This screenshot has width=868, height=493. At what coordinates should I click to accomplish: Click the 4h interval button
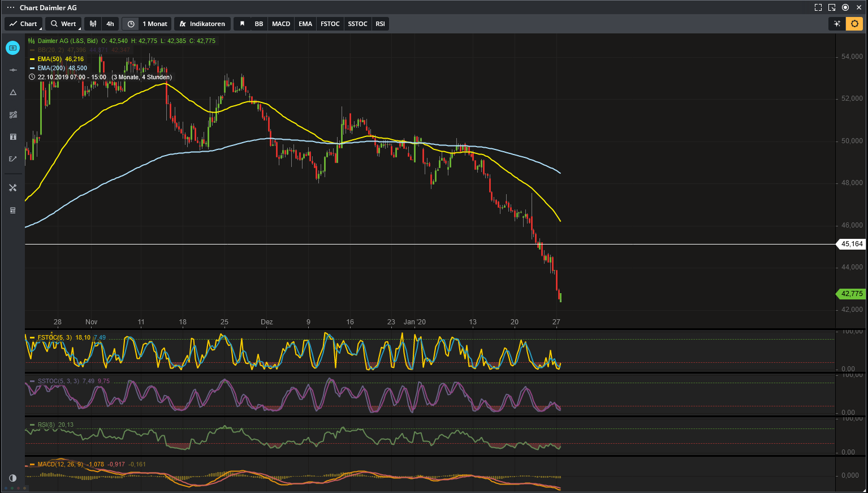110,24
